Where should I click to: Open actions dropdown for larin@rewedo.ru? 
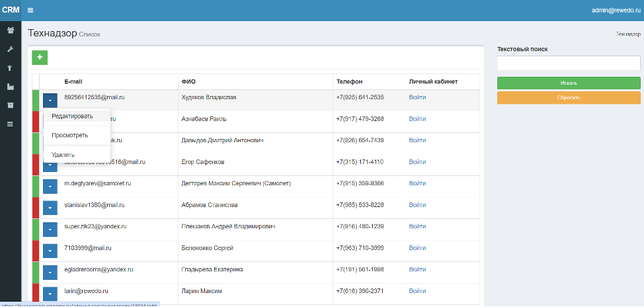coord(50,294)
